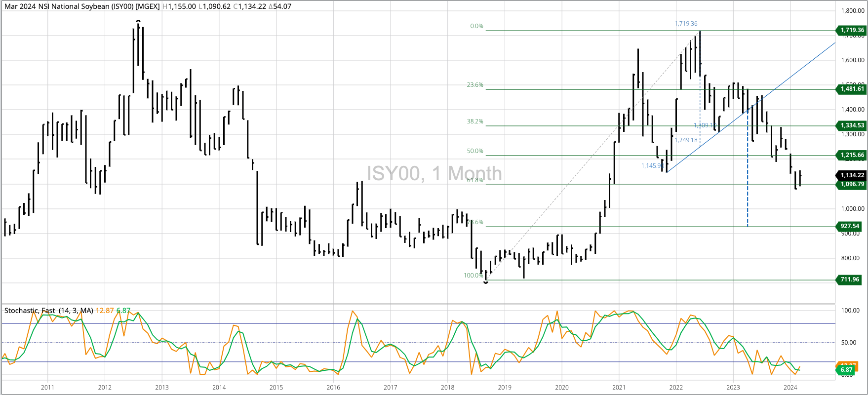Click the 100.0% Fibonacci level label
The image size is (868, 395).
tap(473, 276)
